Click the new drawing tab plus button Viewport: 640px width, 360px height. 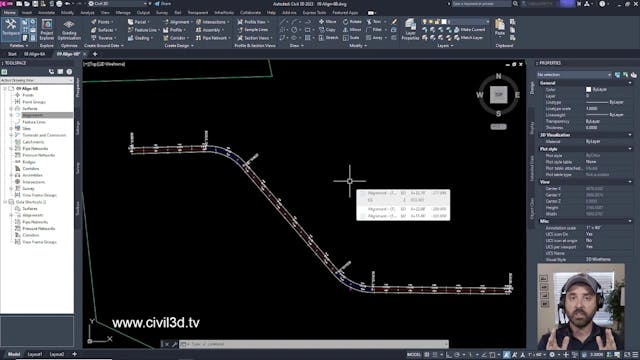95,54
